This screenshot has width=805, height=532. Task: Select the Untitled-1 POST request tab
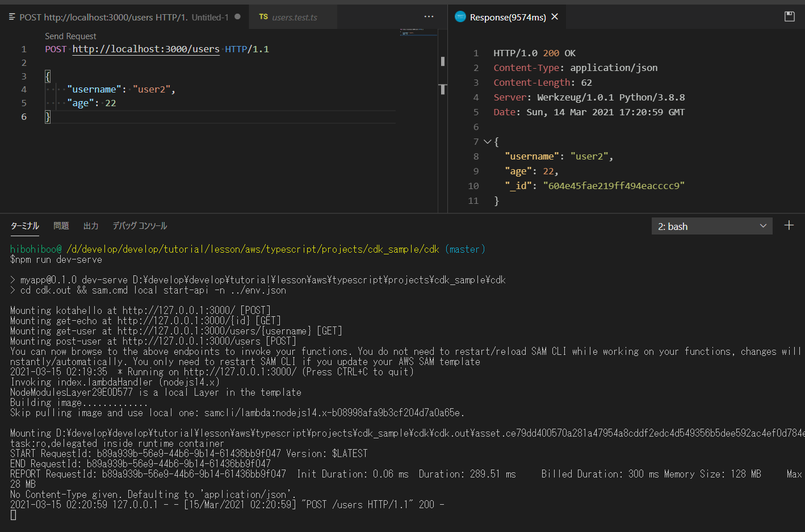(x=124, y=17)
